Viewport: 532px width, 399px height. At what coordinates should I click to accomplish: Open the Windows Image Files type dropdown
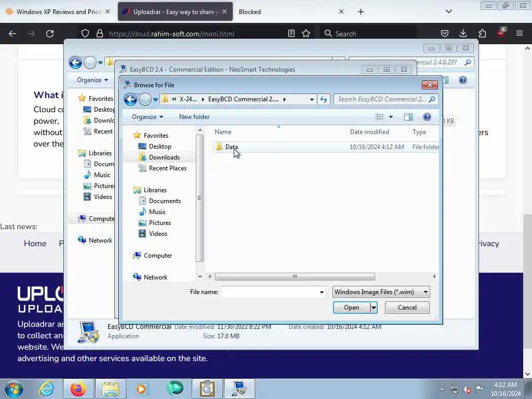point(381,292)
